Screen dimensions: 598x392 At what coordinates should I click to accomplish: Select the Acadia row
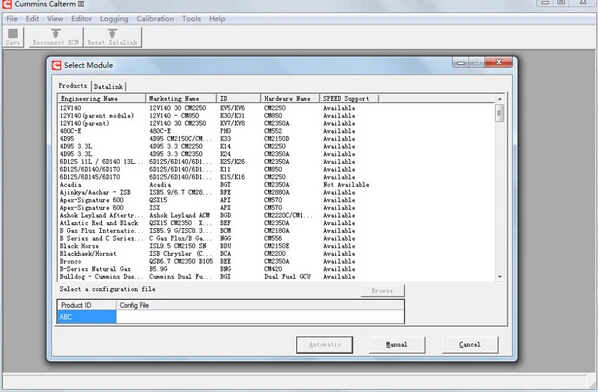277,185
